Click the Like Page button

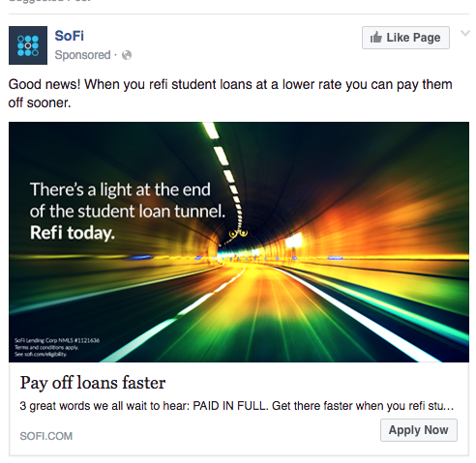[405, 38]
